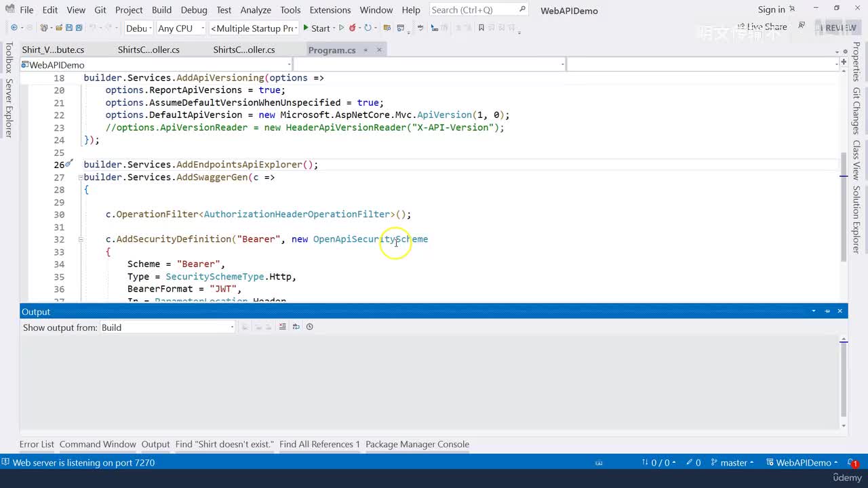Open the Package Manager Console tab
Image resolution: width=868 pixels, height=488 pixels.
(x=417, y=445)
